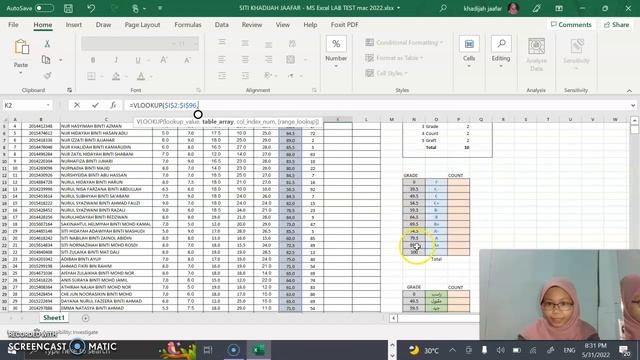This screenshot has width=640, height=360.
Task: Click the Wrap Text icon
Action: coord(292,43)
